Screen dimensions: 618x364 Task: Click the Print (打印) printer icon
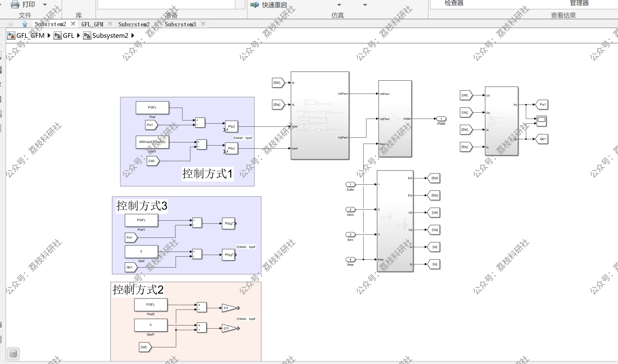[15, 4]
